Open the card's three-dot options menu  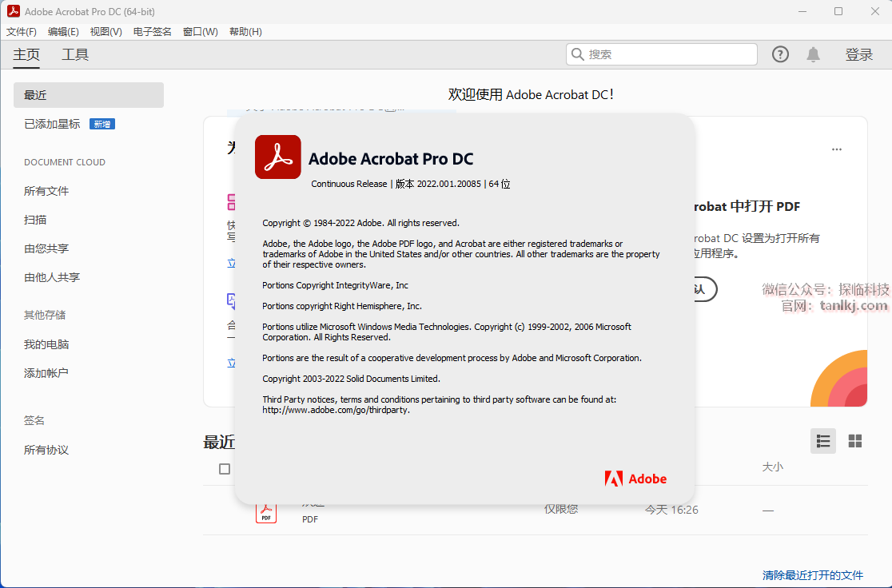836,149
